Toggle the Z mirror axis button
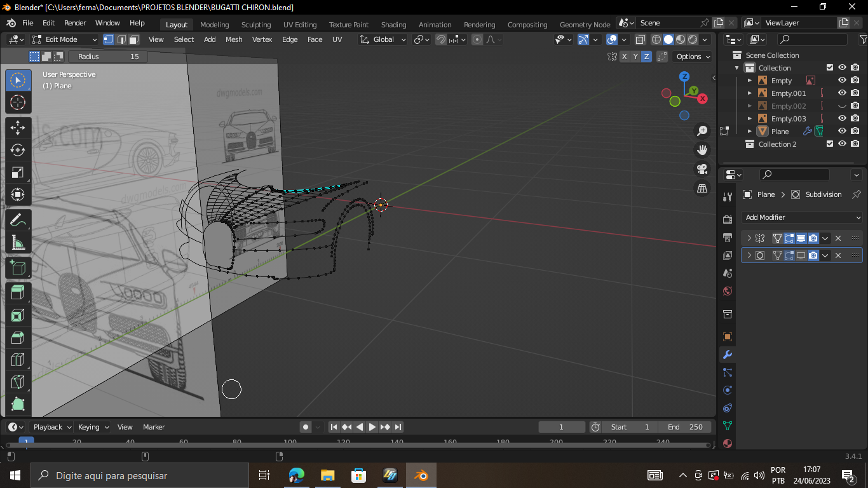 point(647,57)
